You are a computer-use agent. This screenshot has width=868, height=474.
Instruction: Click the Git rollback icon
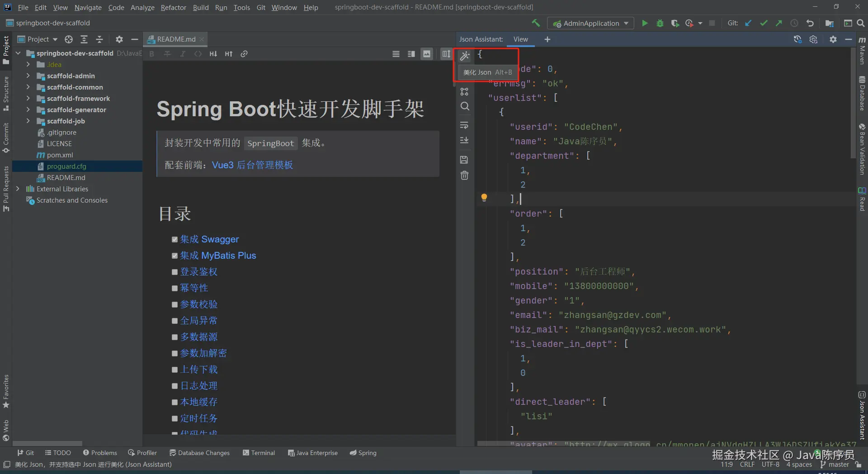point(810,23)
